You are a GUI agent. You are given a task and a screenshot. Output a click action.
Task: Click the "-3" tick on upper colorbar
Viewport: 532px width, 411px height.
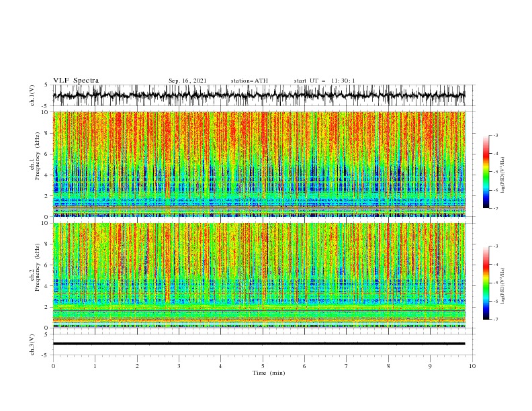click(x=495, y=135)
